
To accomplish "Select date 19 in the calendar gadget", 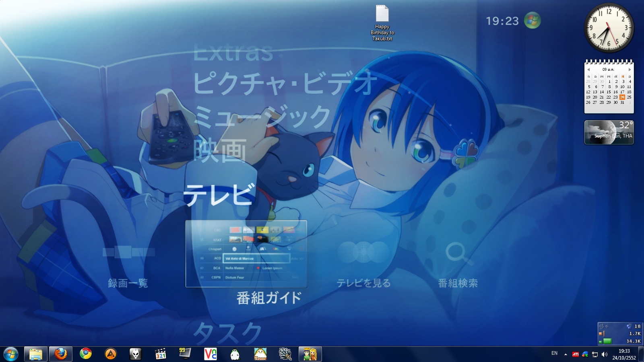I will 588,97.
